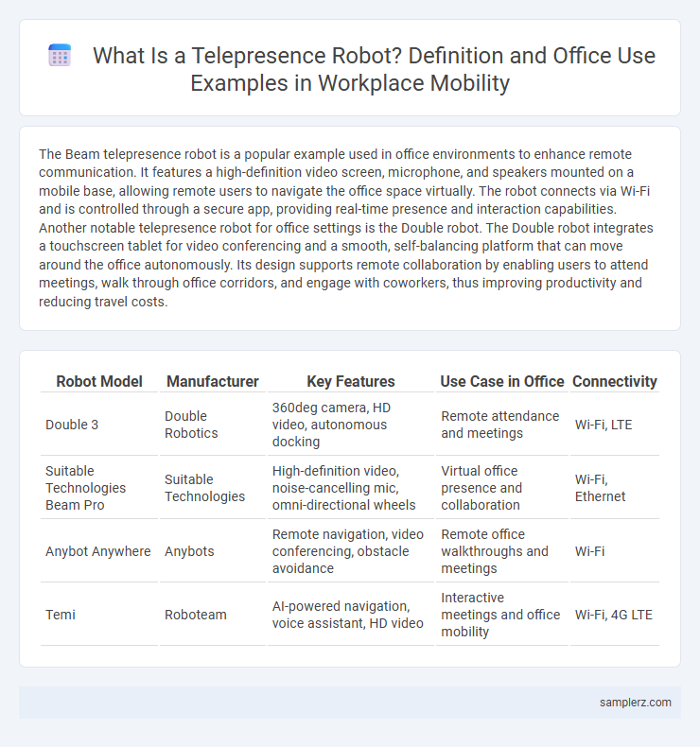Screen dimensions: 700x747
Task: Click the Remote attendance and meetings cell
Action: pyautogui.click(x=502, y=425)
